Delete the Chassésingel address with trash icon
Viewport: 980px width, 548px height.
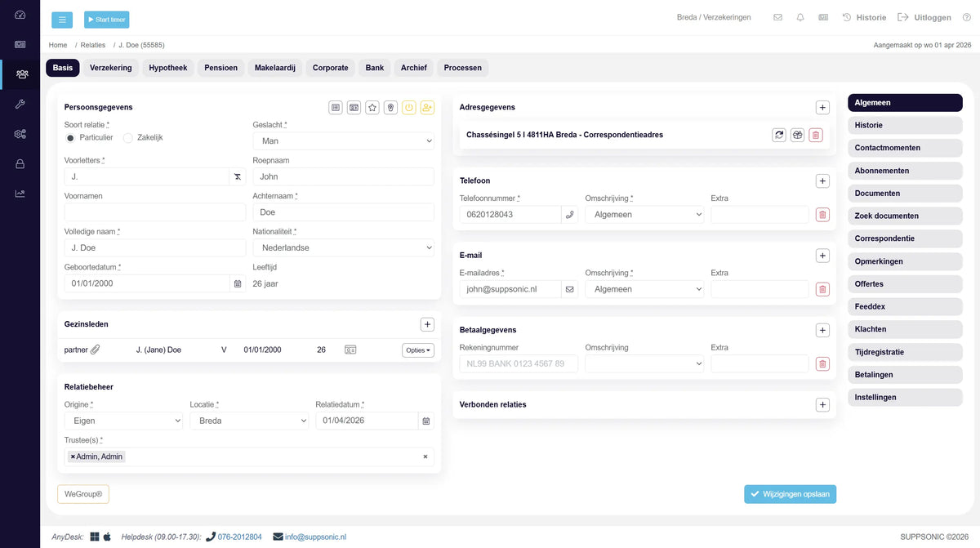[x=816, y=135]
